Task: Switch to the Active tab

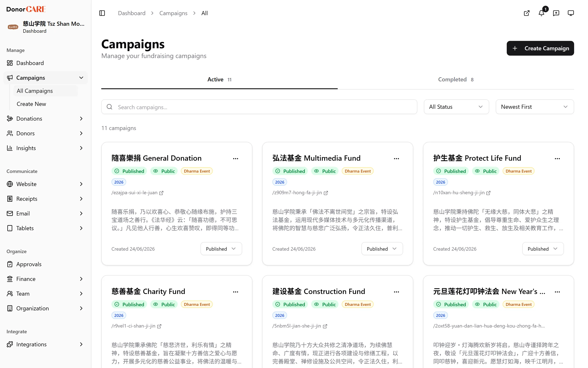Action: tap(219, 80)
